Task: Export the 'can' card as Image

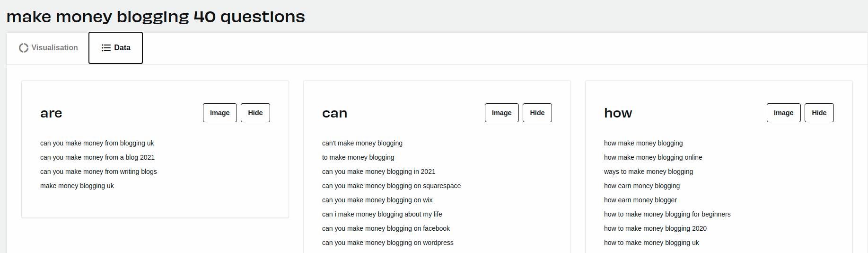Action: pos(502,113)
